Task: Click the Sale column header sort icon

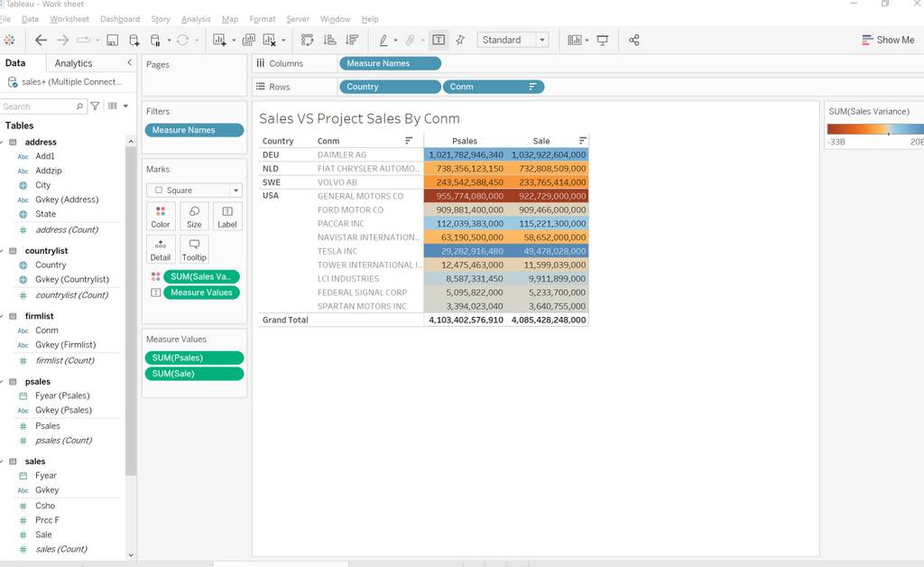Action: [582, 141]
